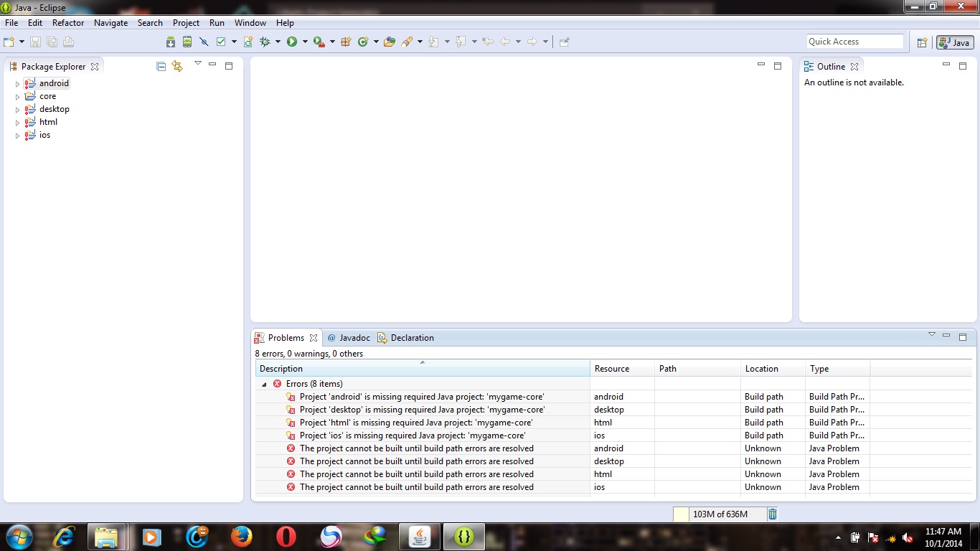Screen dimensions: 980x551
Task: Expand the desktop project tree node
Action: (18, 110)
